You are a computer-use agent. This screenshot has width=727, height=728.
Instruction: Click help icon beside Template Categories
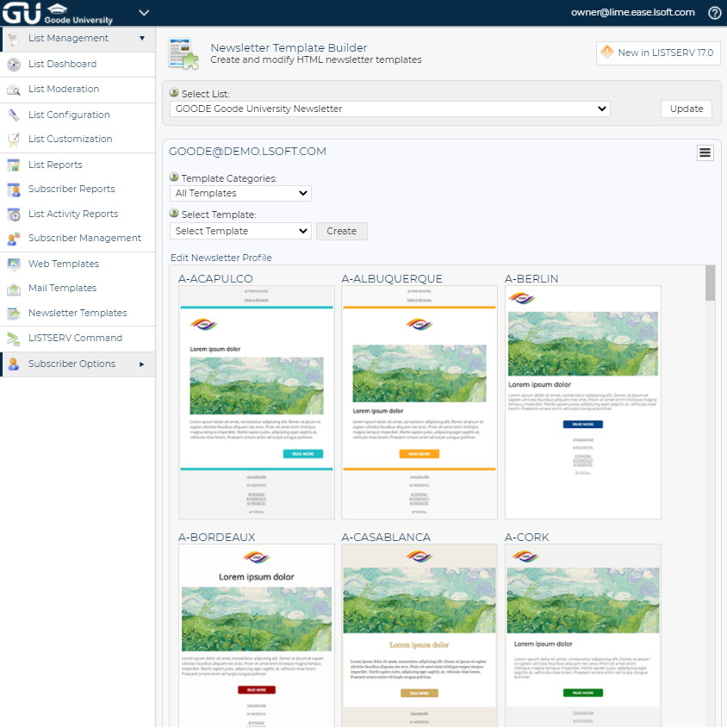174,177
